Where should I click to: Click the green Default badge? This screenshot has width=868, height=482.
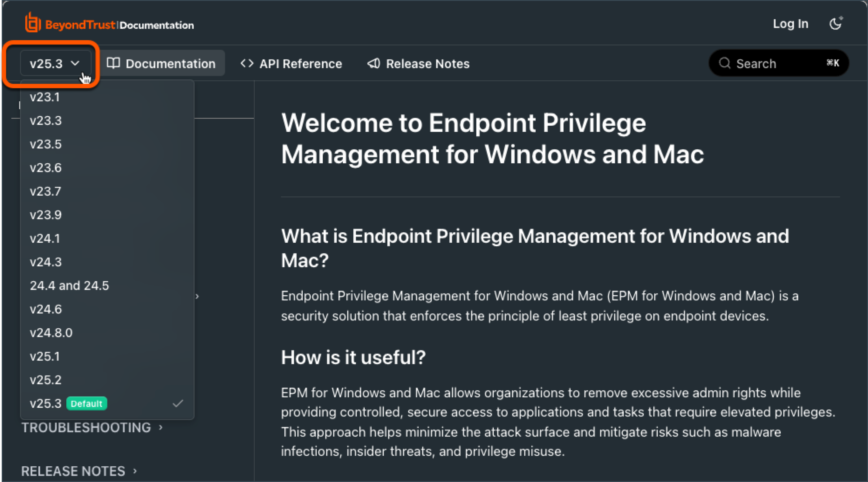click(86, 403)
